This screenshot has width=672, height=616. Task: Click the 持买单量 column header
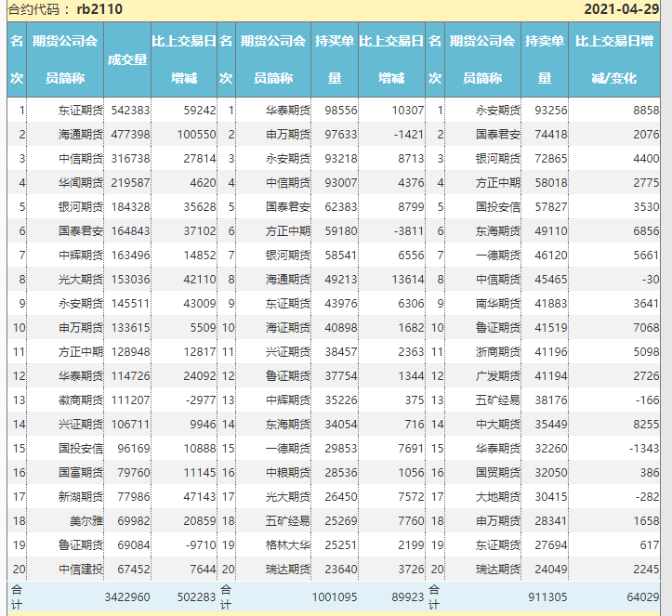[335, 59]
